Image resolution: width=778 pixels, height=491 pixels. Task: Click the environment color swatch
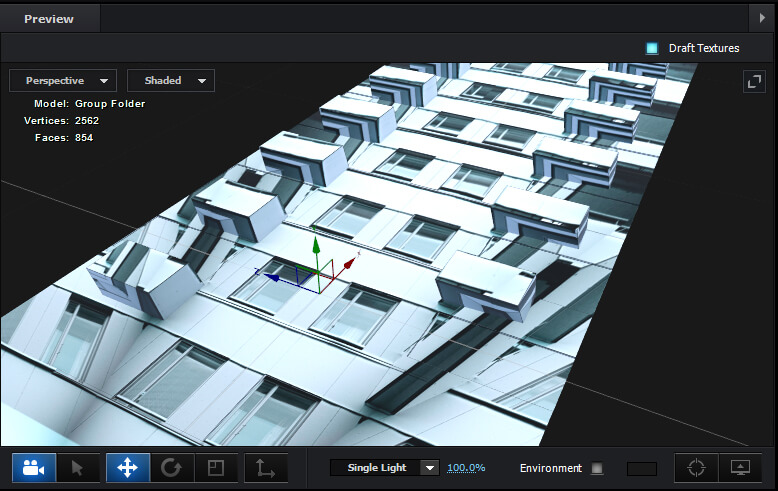pos(642,469)
